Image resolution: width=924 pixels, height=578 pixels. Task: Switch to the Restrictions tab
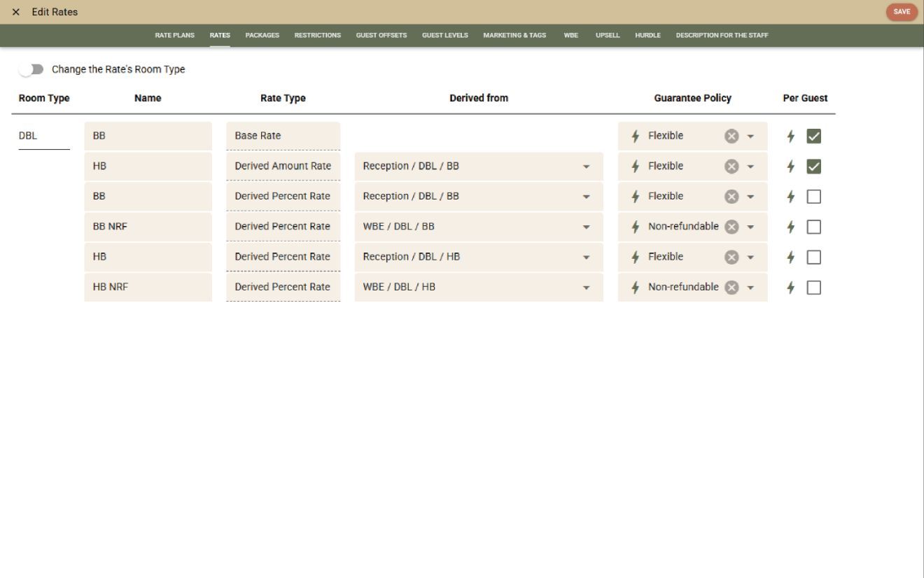pos(317,36)
